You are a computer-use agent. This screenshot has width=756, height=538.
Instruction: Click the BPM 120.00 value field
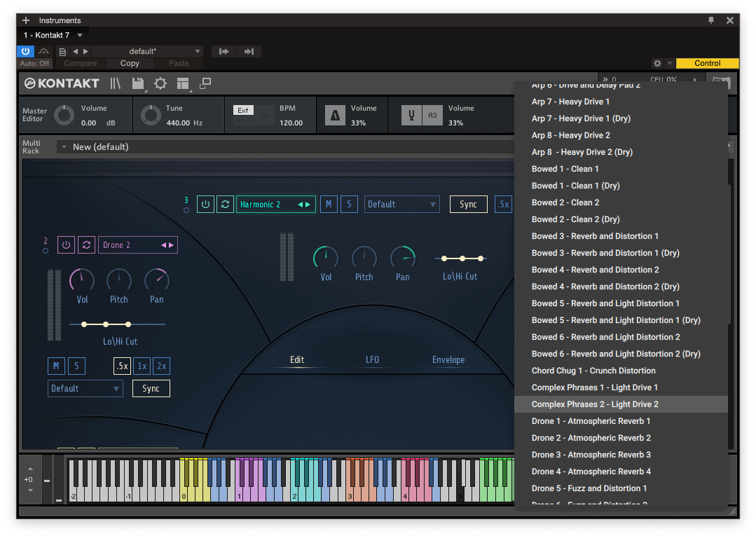[291, 123]
